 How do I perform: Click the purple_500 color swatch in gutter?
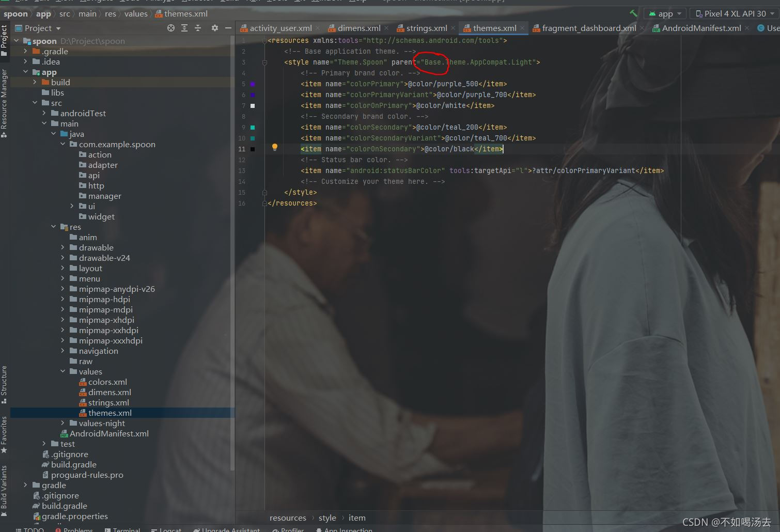click(x=253, y=84)
